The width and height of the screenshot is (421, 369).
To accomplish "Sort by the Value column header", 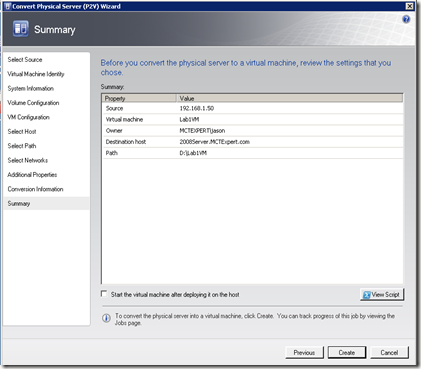I will [x=289, y=98].
